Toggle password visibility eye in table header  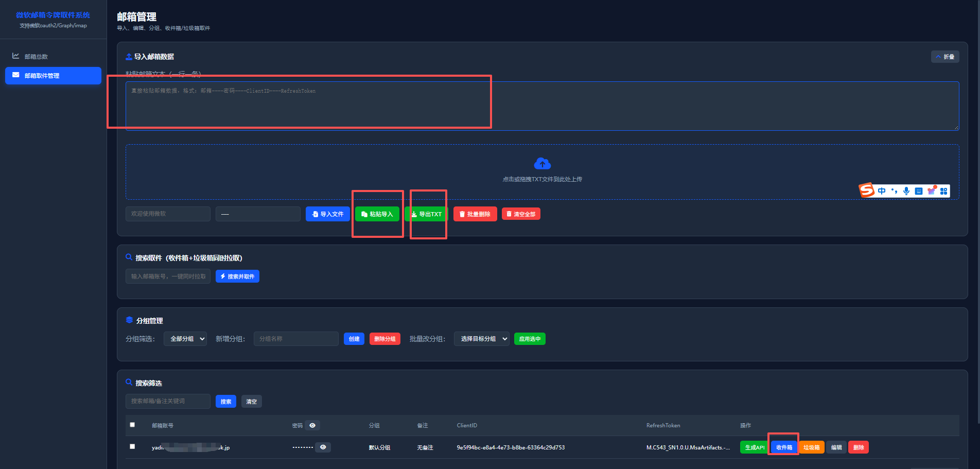click(312, 425)
